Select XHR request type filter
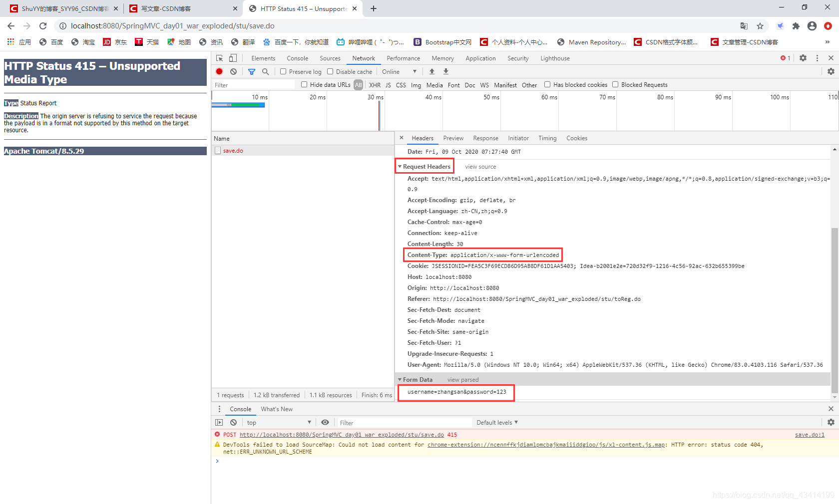Viewport: 839px width, 504px height. pos(375,85)
